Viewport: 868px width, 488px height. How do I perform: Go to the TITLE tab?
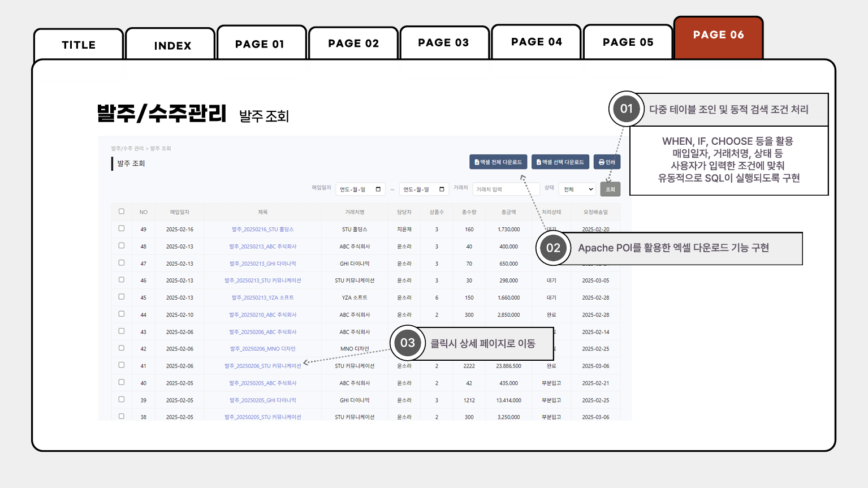click(79, 45)
